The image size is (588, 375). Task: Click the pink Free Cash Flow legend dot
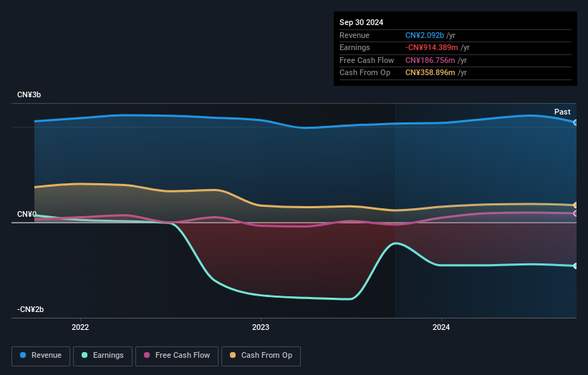(147, 355)
